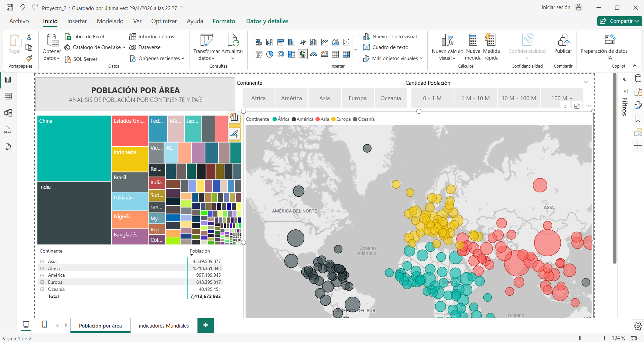
Task: Expand the visuals gallery dropdown arrow
Action: click(355, 49)
